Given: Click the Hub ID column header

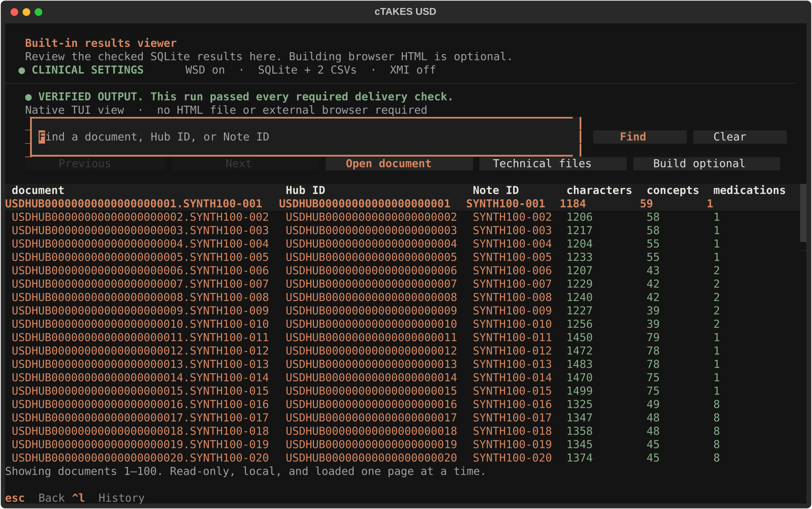Looking at the screenshot, I should coord(305,190).
